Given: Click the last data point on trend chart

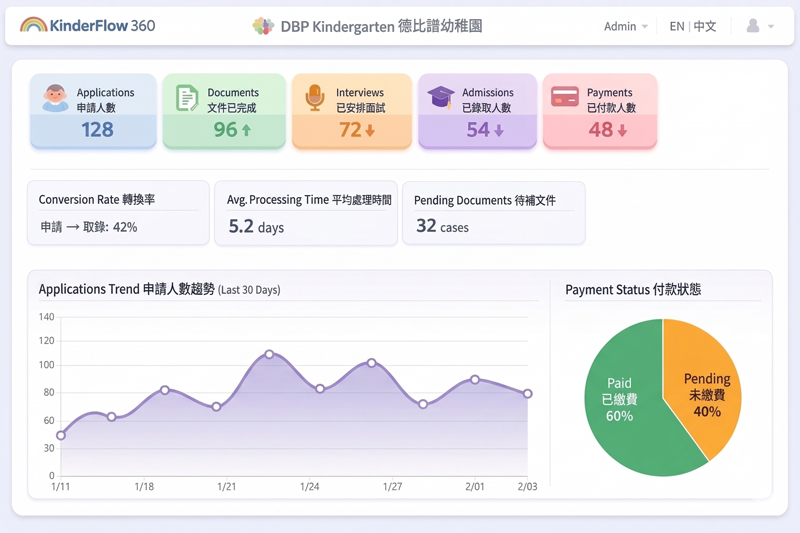Looking at the screenshot, I should (x=528, y=394).
